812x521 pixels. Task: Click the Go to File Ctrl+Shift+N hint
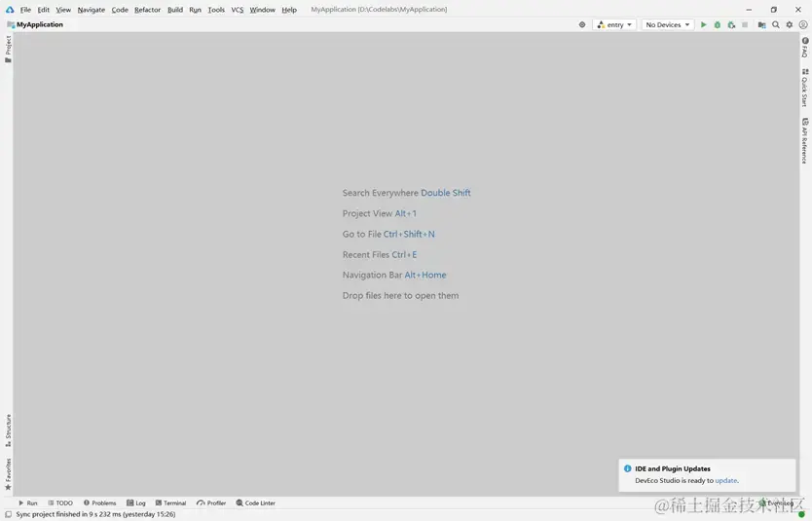pyautogui.click(x=388, y=234)
